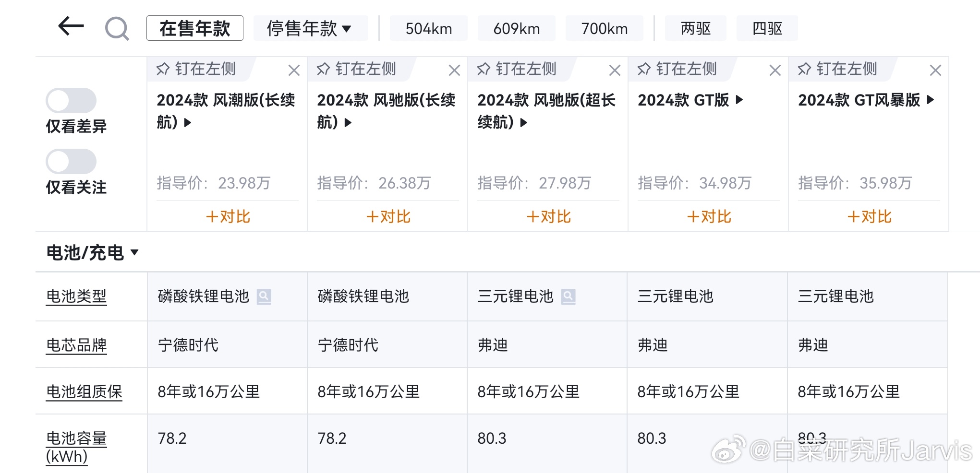Toggle the 仅看关注 switch
Screen dimensions: 980x473
tap(71, 162)
